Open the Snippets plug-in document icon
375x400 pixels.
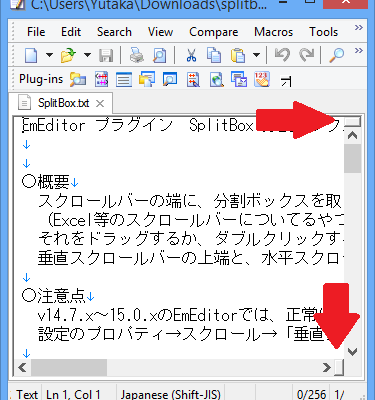tap(193, 80)
